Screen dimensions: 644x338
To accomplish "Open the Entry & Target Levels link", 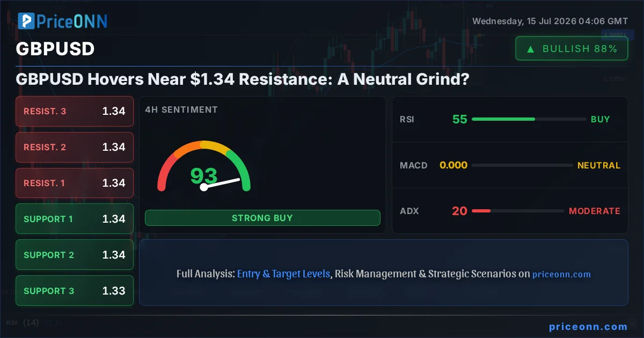I will (283, 274).
